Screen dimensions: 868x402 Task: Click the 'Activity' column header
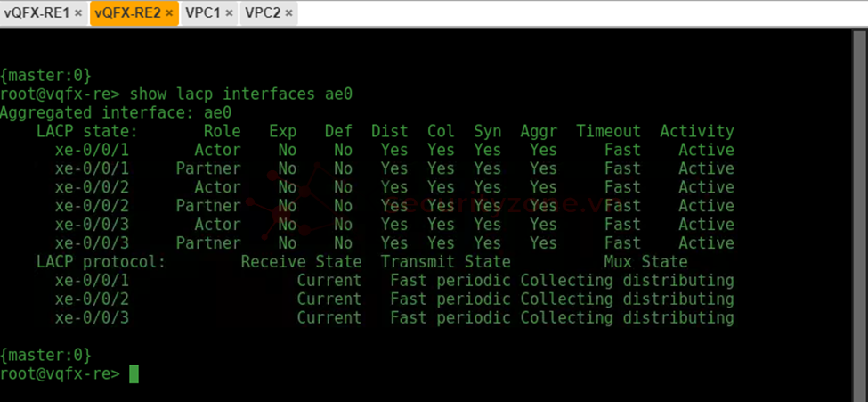(x=697, y=131)
